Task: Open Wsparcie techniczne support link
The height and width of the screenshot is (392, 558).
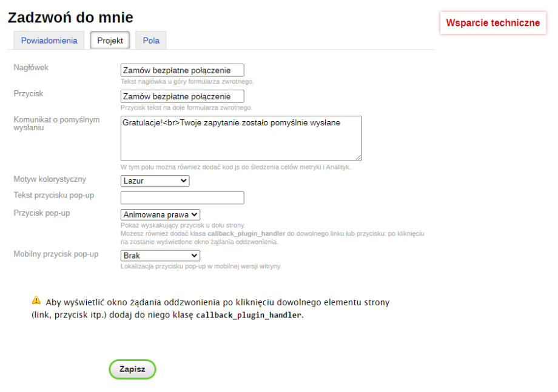Action: pos(492,23)
